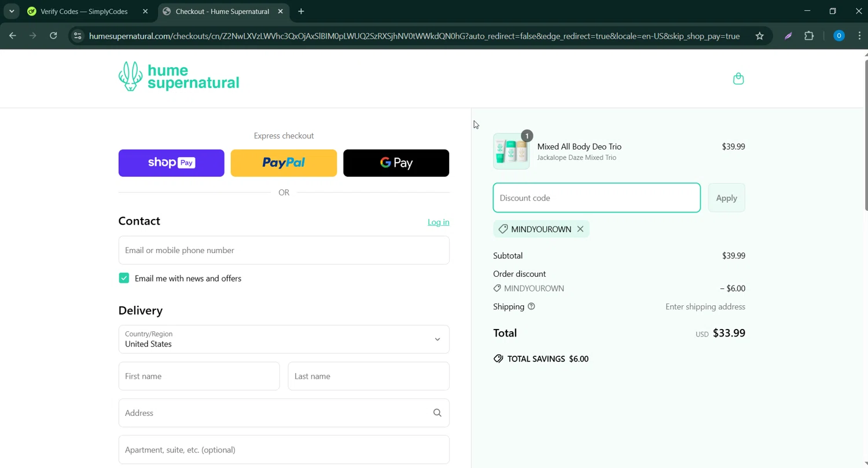Viewport: 868px width, 468px height.
Task: Click the Address field
Action: point(284,413)
